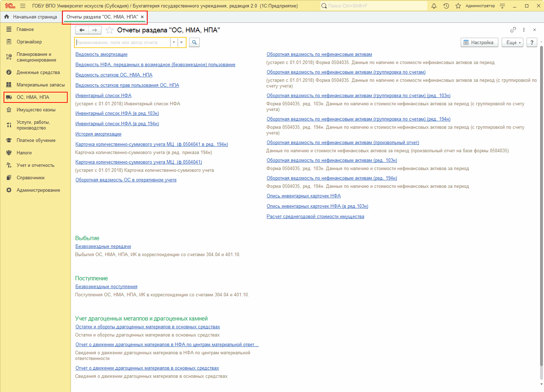Open Карточка количественно-суммового учета МЦ 194н

coord(152,144)
